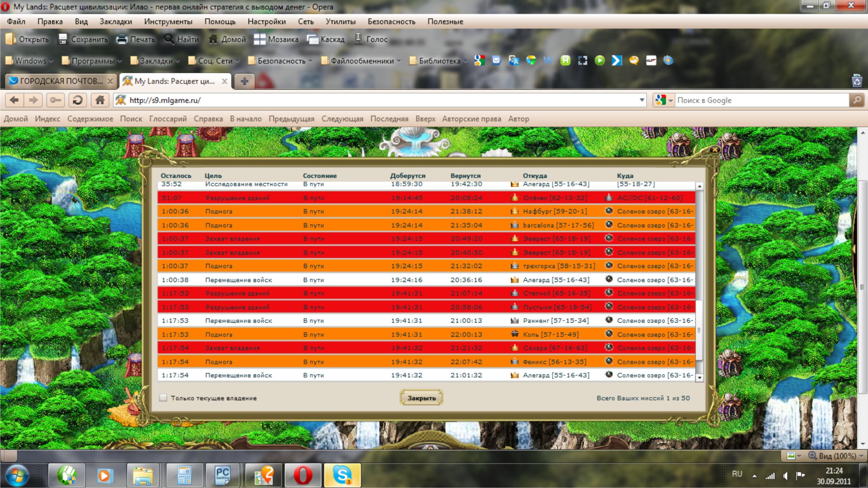
Task: Click the Глоссарий navigation link
Action: (x=168, y=119)
